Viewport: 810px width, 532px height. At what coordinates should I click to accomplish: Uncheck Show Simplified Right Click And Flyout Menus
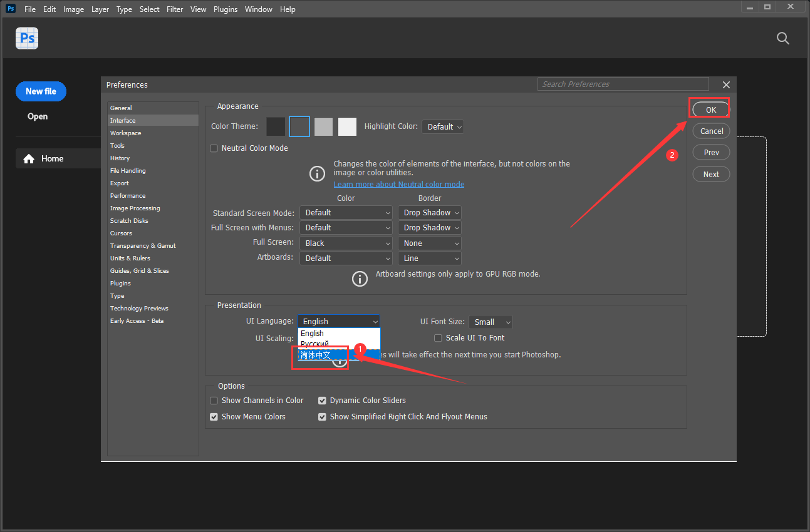click(x=322, y=417)
